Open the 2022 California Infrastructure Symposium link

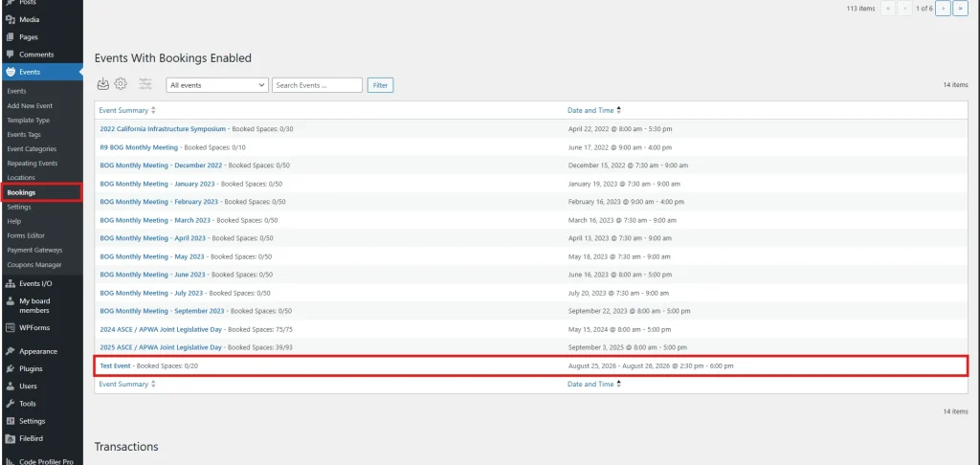click(163, 129)
